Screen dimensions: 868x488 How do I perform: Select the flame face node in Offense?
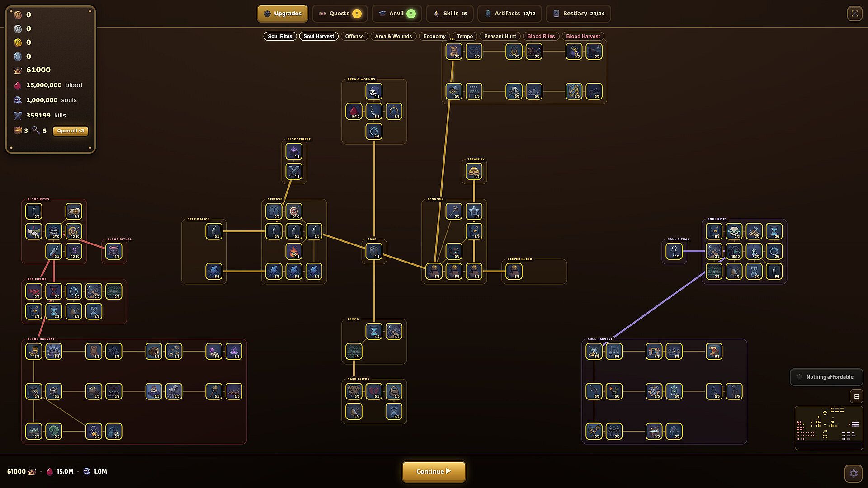(294, 251)
